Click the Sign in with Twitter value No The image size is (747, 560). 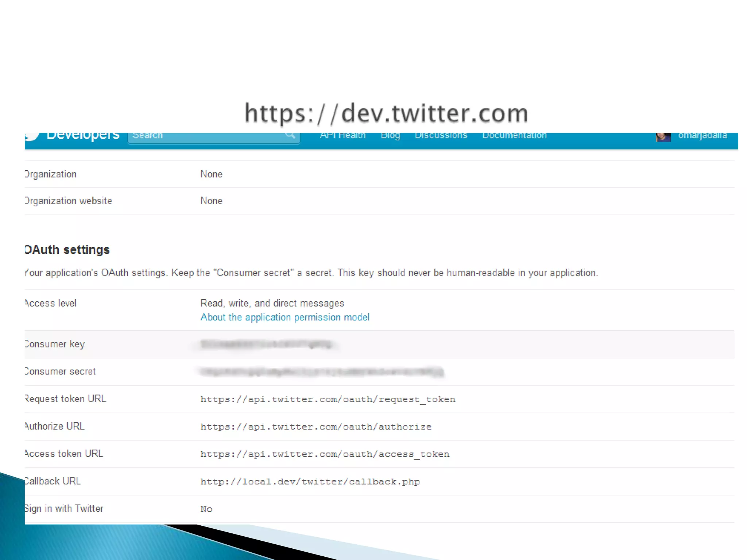pyautogui.click(x=206, y=509)
